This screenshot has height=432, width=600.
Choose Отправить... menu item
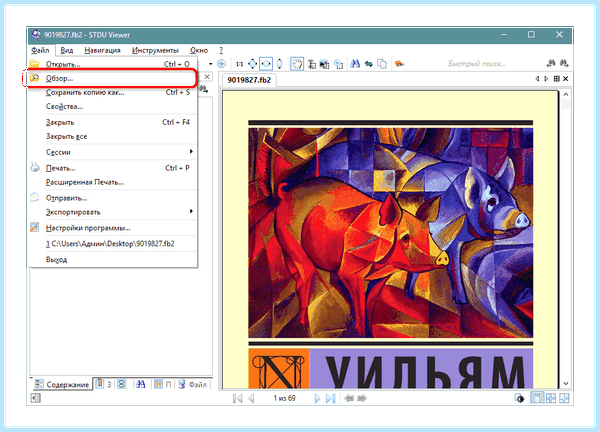pos(113,198)
